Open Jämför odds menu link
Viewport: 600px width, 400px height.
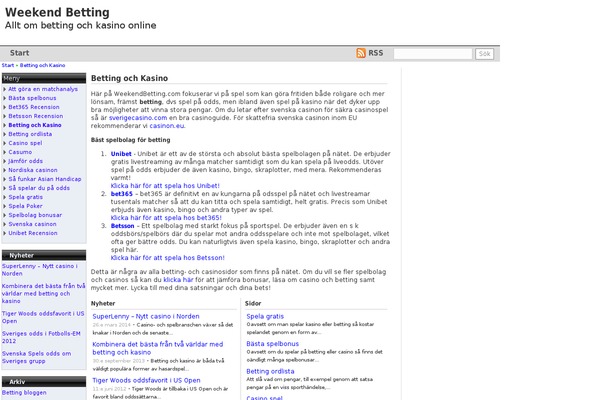click(25, 161)
